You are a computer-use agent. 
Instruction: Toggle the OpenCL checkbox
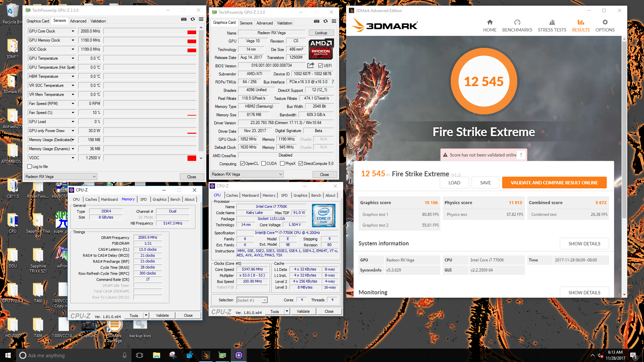point(243,164)
